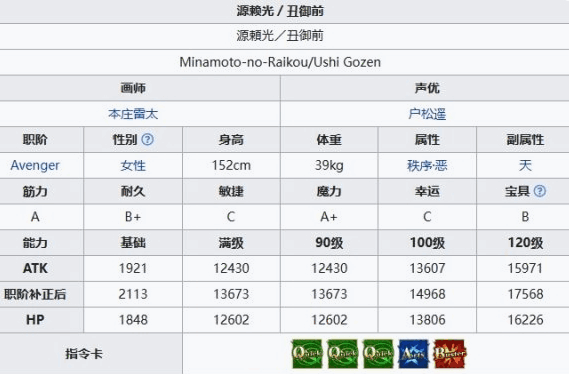Click the red Buster command card icon
Screen dimensions: 569x374
click(x=450, y=354)
